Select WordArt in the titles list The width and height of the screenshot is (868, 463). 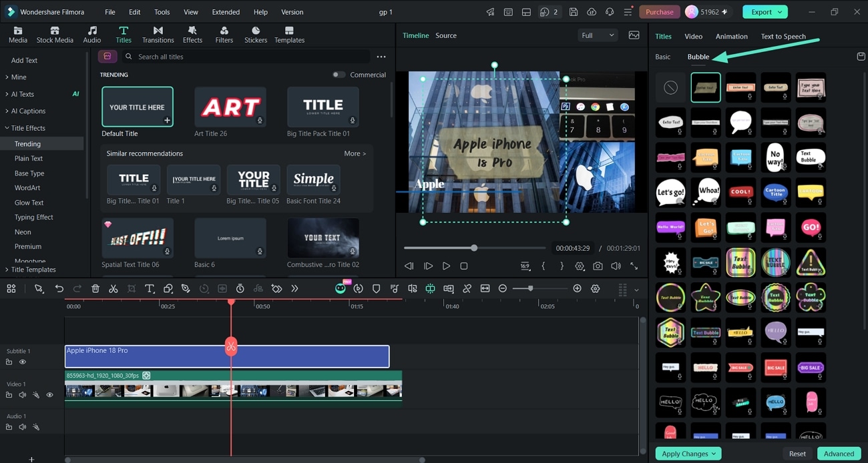pyautogui.click(x=27, y=187)
